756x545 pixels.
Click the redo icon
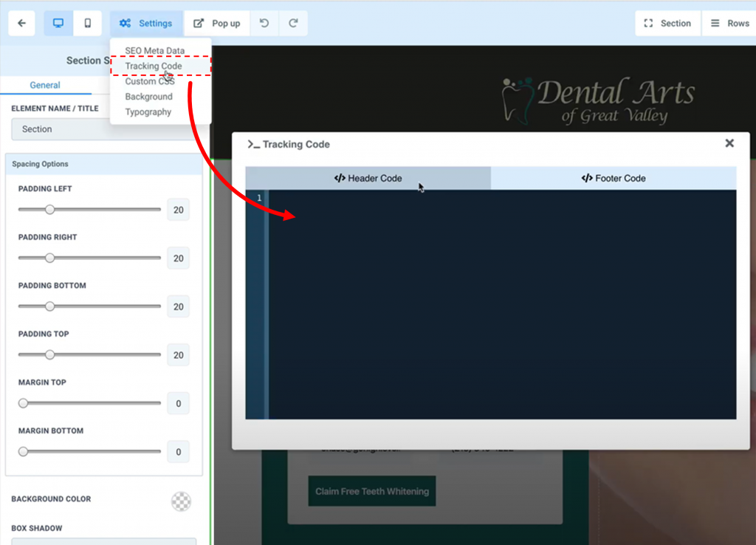pyautogui.click(x=293, y=23)
